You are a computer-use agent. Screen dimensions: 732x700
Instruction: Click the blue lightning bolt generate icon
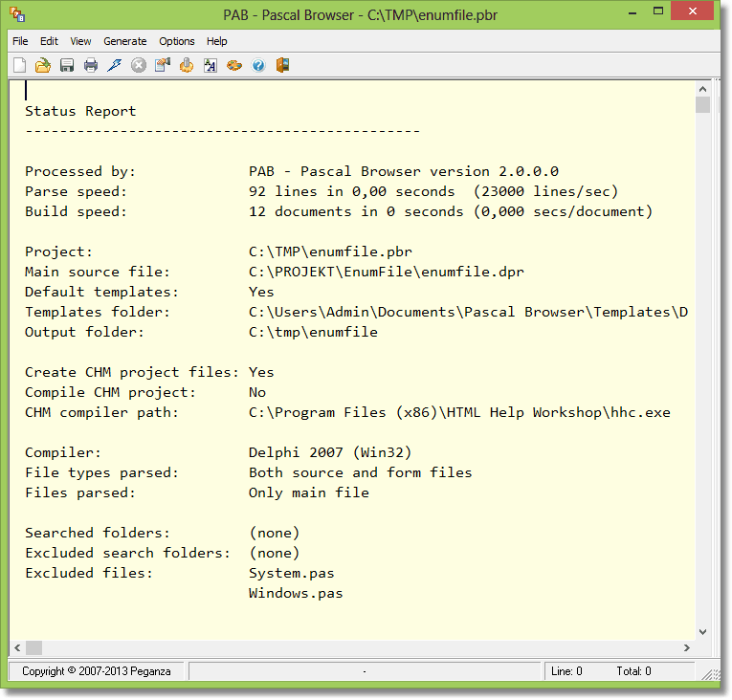tap(115, 65)
